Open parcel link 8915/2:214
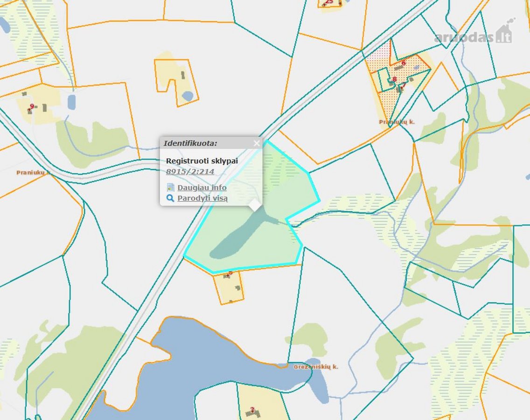The height and width of the screenshot is (420, 530). pyautogui.click(x=190, y=171)
